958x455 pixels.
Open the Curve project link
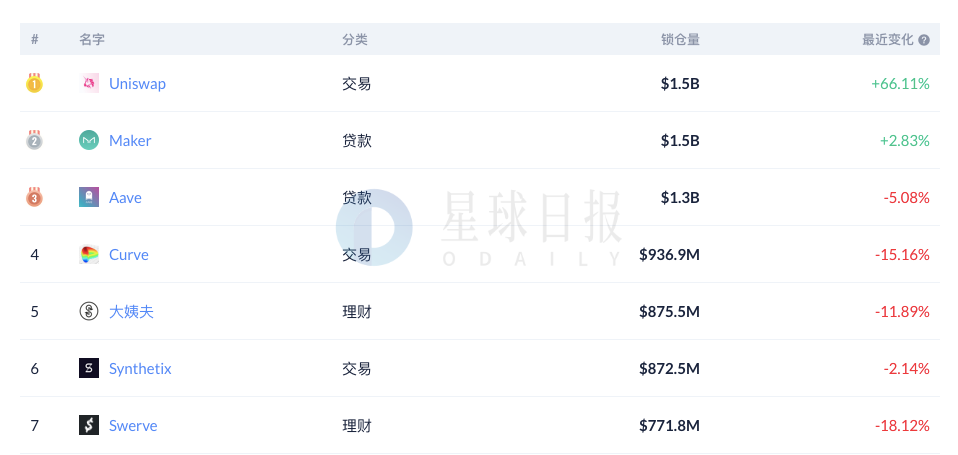(x=128, y=255)
